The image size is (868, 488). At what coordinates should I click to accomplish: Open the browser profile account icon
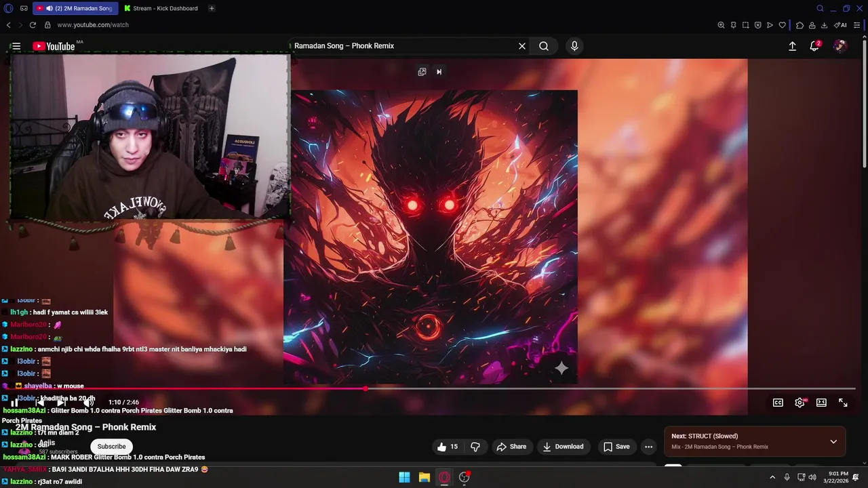(x=812, y=25)
